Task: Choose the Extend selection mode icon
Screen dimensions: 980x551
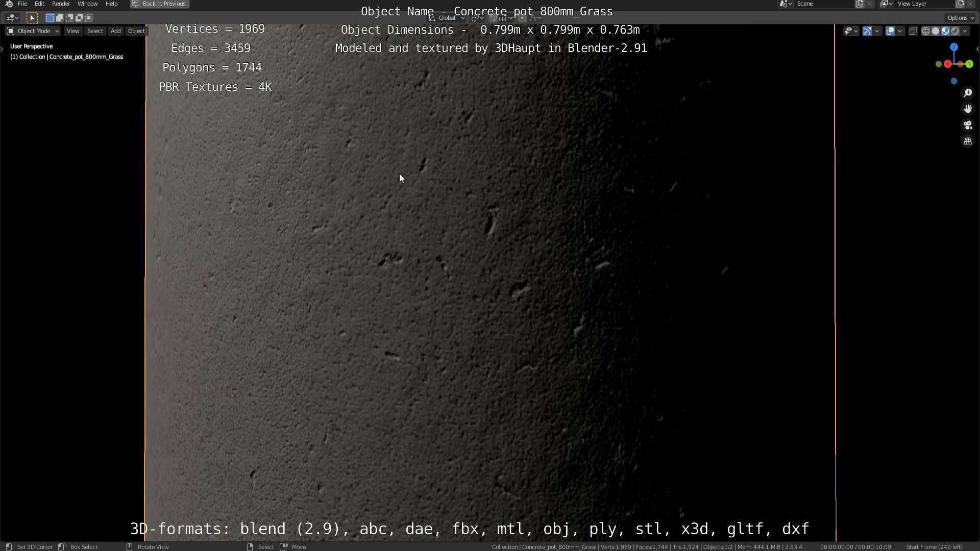Action: click(x=60, y=18)
